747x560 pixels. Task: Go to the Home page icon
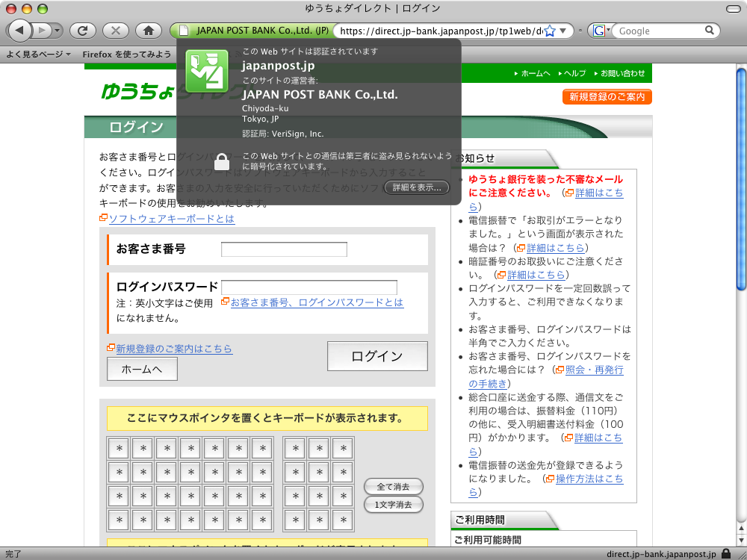pos(149,31)
